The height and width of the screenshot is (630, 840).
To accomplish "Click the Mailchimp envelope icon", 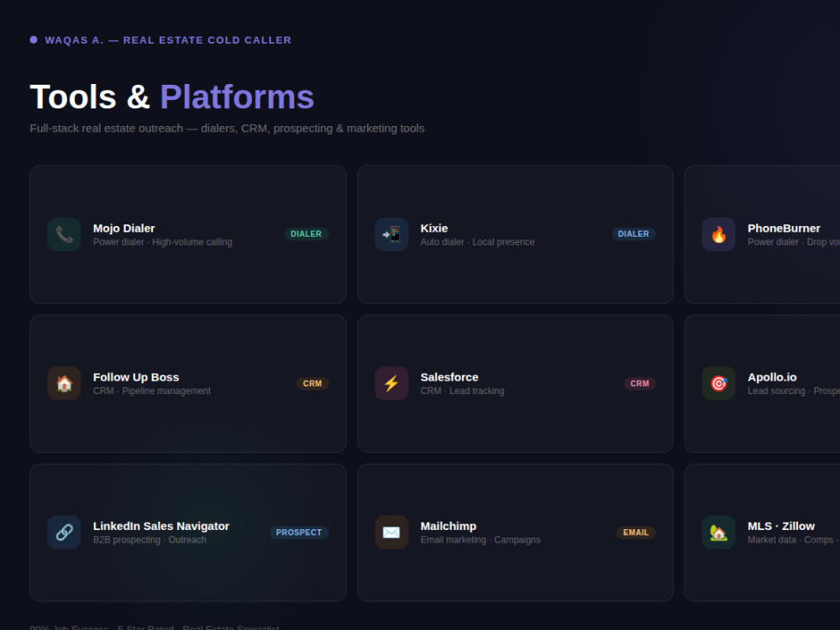I will (391, 533).
